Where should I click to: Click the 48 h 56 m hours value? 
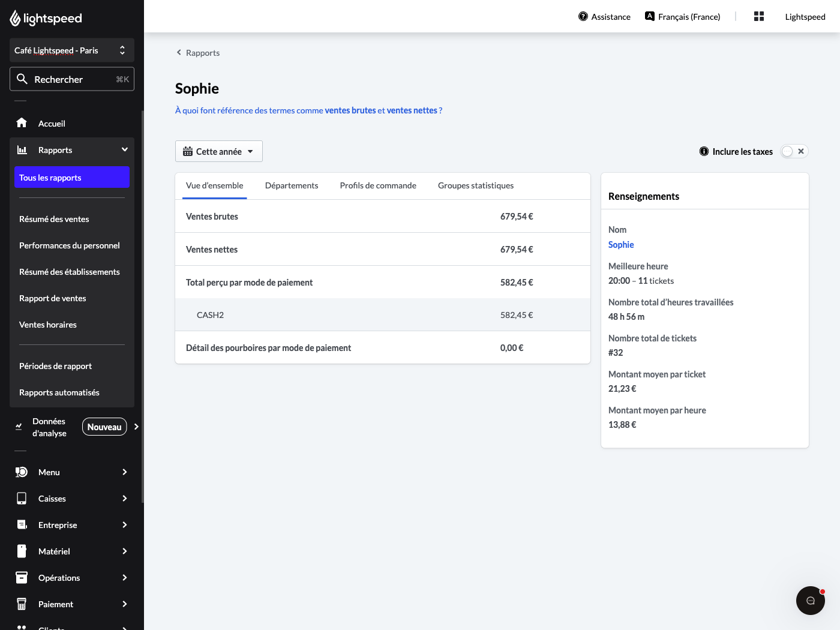click(626, 317)
